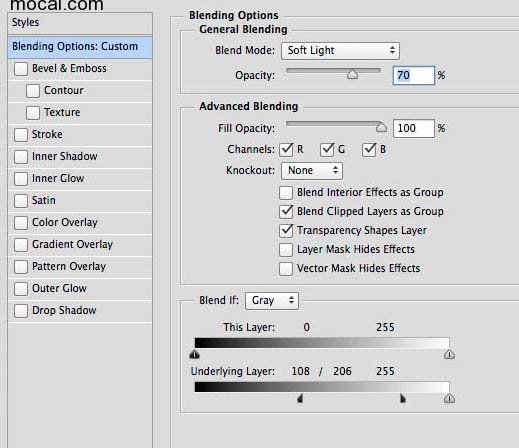Click the Fill Opacity value field
The height and width of the screenshot is (448, 519).
[x=414, y=128]
